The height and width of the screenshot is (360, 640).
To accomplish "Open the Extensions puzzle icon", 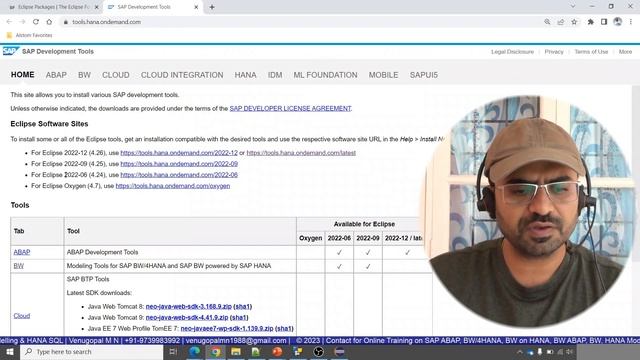I will [590, 22].
